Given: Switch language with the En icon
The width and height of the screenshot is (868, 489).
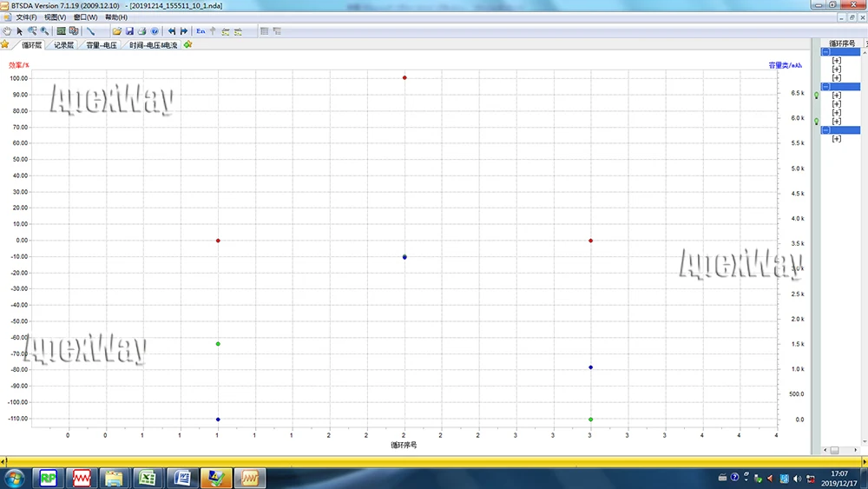Looking at the screenshot, I should 201,31.
